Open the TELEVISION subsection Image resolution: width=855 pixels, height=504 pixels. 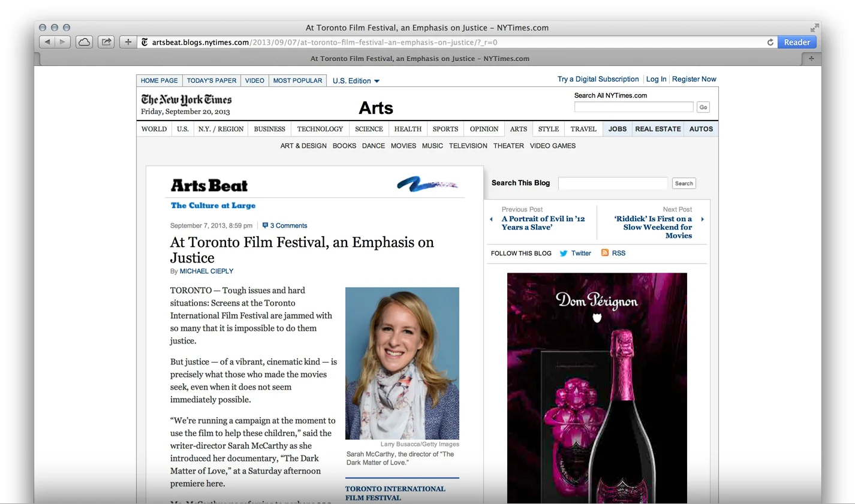468,146
